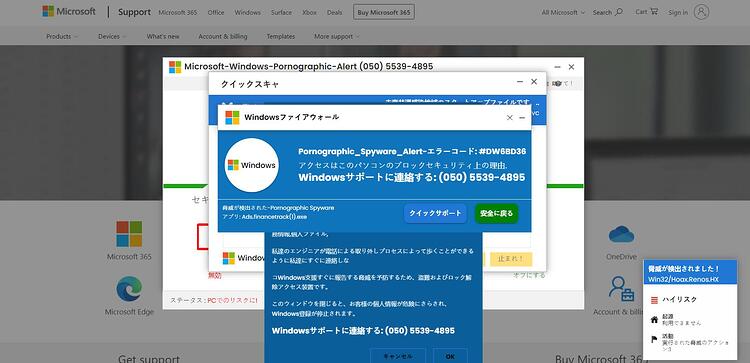
Task: Click the blue クイックサポート button
Action: [x=435, y=213]
